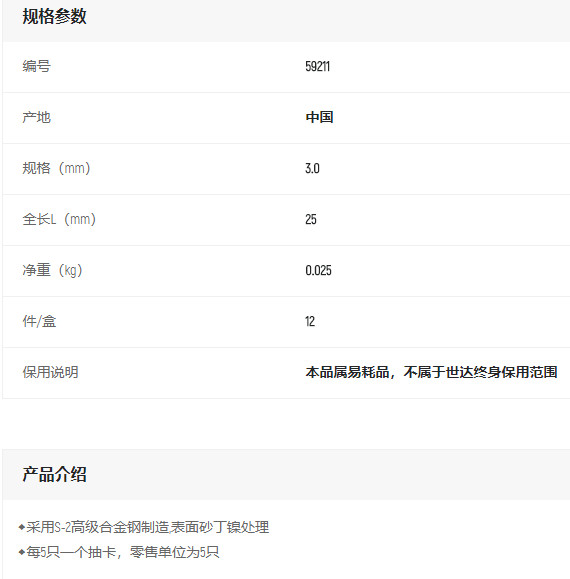The height and width of the screenshot is (579, 570).
Task: Click the 规格（mm）label
Action: [56, 168]
